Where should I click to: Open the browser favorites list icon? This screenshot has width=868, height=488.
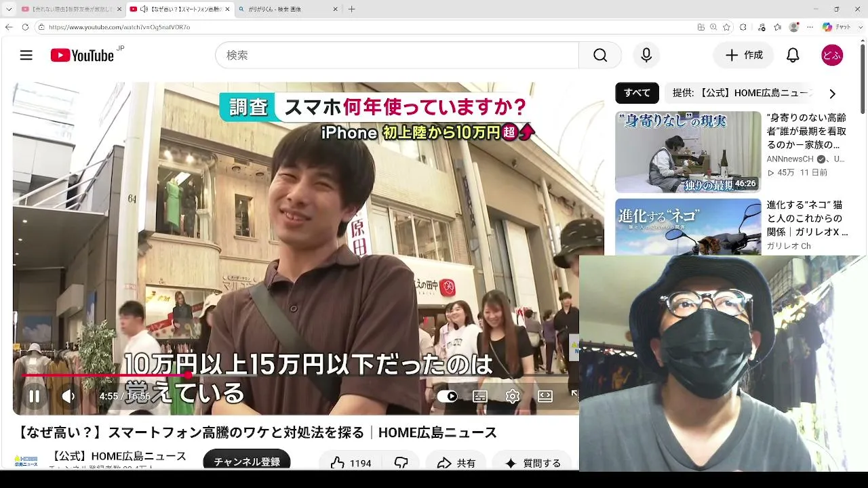pyautogui.click(x=778, y=27)
